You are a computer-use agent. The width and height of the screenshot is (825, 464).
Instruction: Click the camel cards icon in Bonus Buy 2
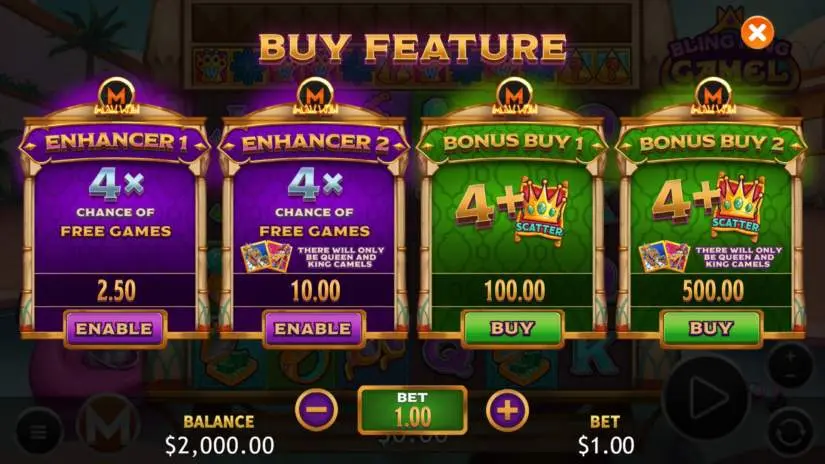coord(664,257)
